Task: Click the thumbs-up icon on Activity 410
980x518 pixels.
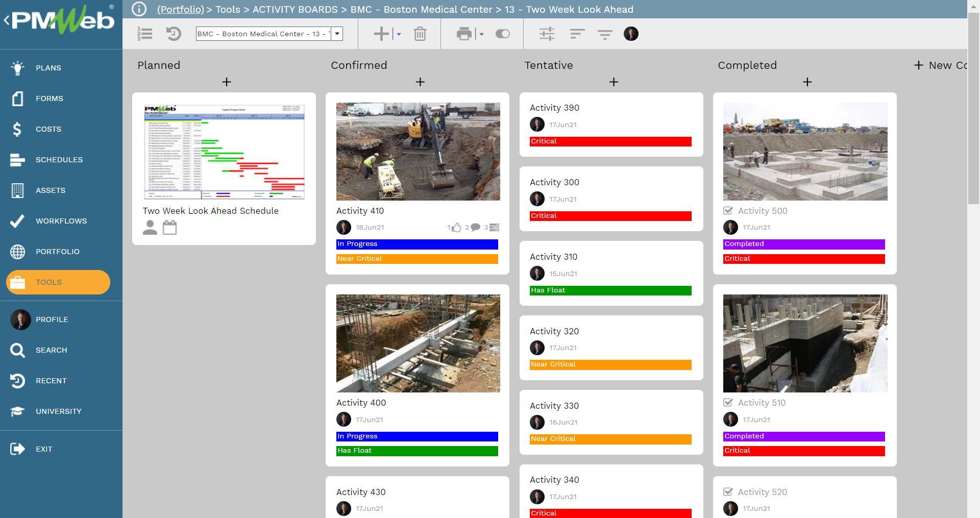Action: click(x=456, y=228)
